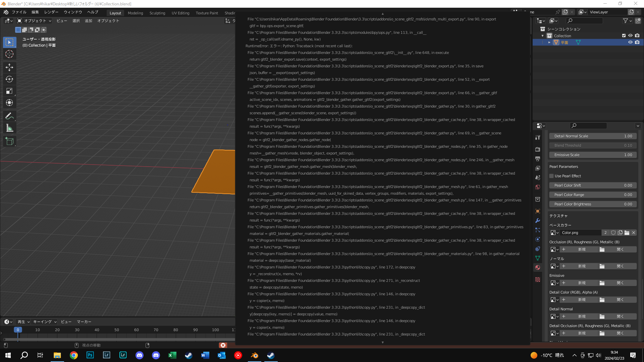644x362 pixels.
Task: Click 新規 button under ノーマル texture
Action: point(581,266)
